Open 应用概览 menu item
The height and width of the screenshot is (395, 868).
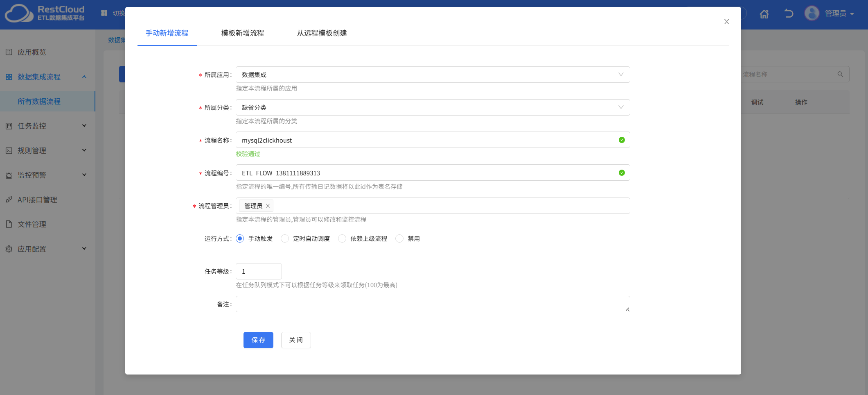click(x=47, y=52)
